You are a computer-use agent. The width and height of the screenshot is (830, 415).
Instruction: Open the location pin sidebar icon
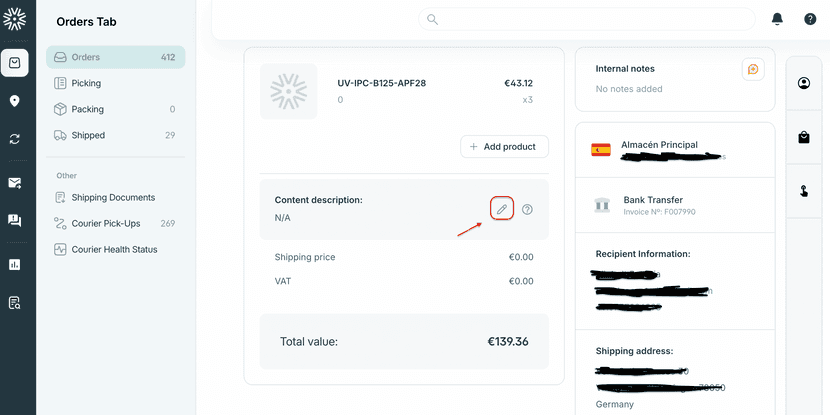pyautogui.click(x=15, y=101)
